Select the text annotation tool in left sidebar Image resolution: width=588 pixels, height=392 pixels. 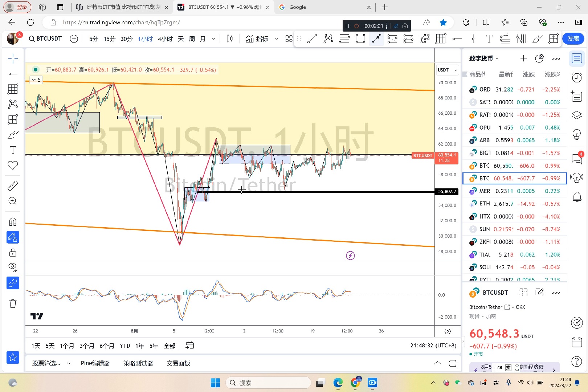pyautogui.click(x=13, y=150)
